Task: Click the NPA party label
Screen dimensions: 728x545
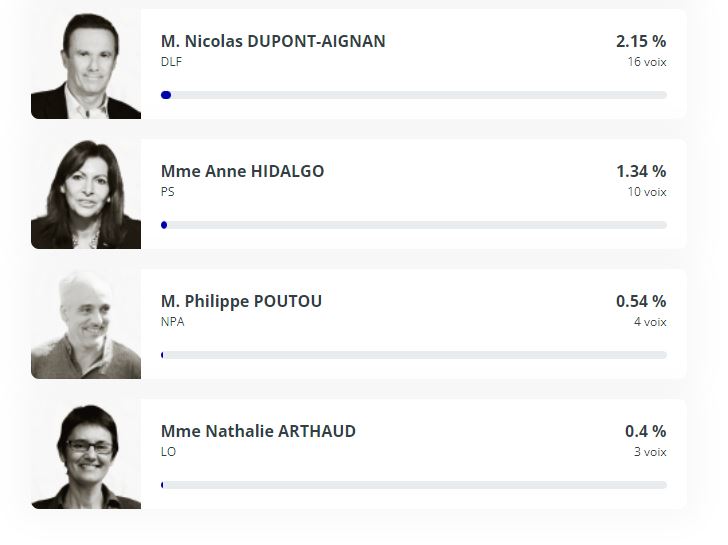Action: click(x=172, y=322)
